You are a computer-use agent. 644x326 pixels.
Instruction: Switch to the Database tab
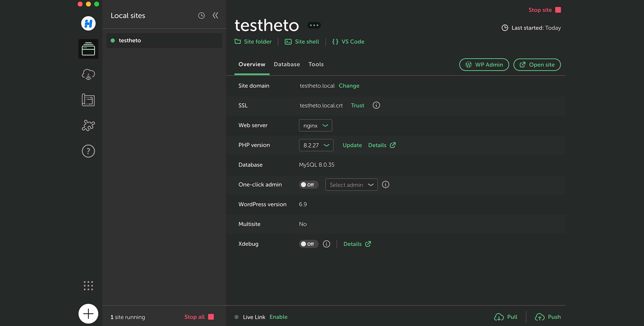coord(287,64)
